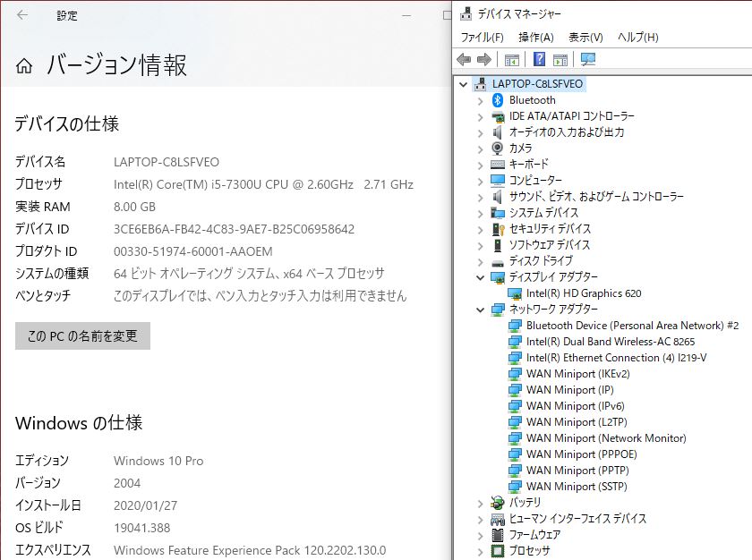Image resolution: width=752 pixels, height=560 pixels.
Task: Expand the カメラ category
Action: coord(481,148)
